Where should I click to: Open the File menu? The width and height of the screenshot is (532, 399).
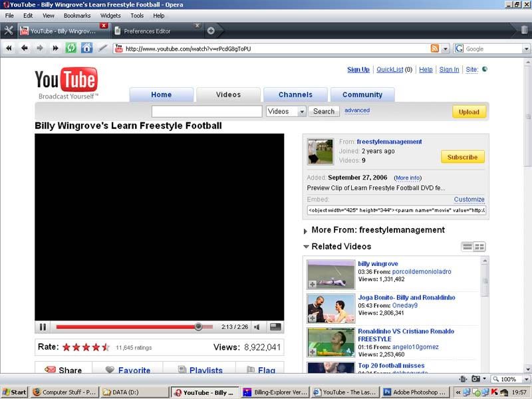[9, 15]
